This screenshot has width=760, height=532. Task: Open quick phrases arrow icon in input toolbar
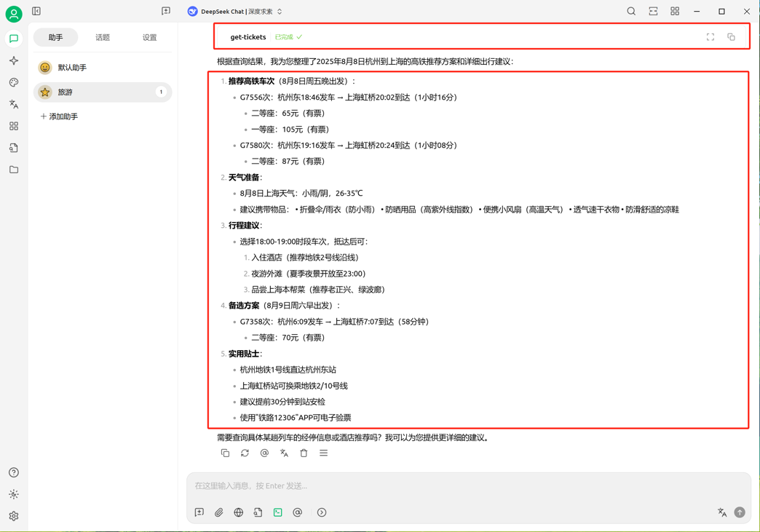tap(322, 512)
